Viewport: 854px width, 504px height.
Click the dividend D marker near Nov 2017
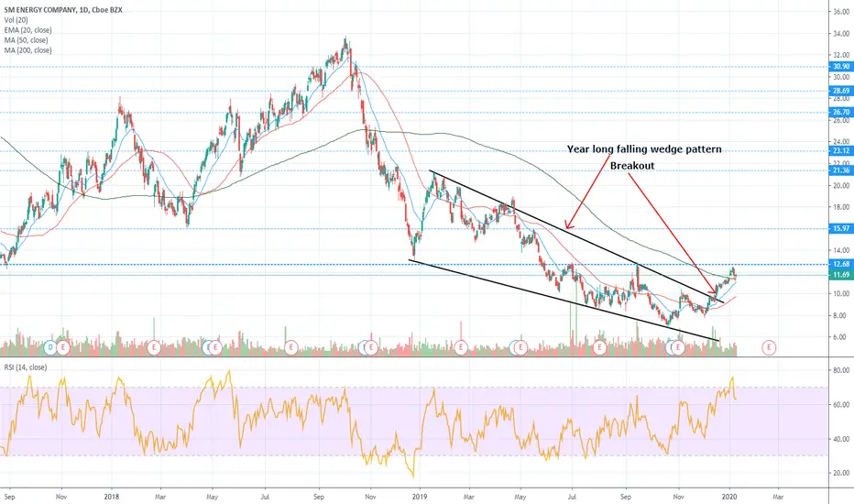pyautogui.click(x=50, y=346)
